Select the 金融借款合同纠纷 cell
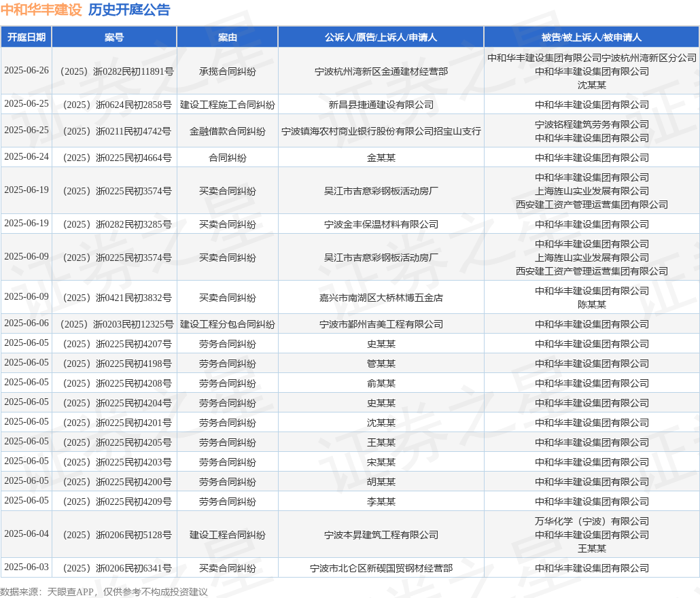 click(227, 131)
